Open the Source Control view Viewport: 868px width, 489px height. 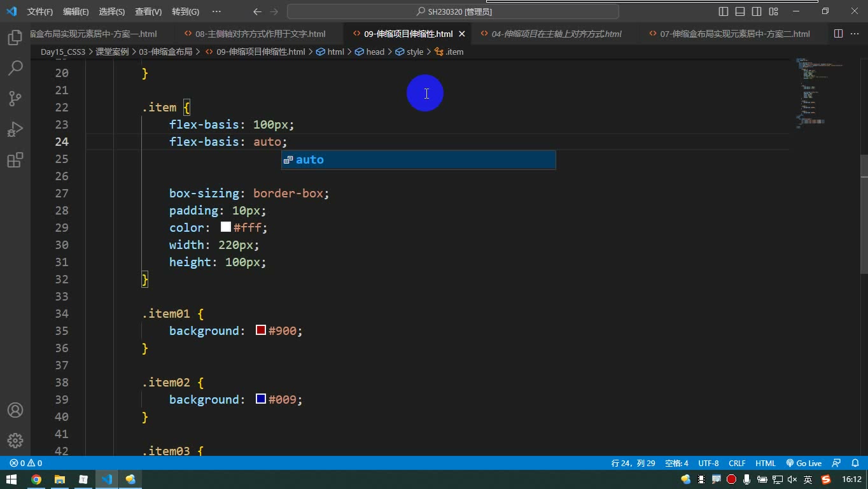[15, 98]
